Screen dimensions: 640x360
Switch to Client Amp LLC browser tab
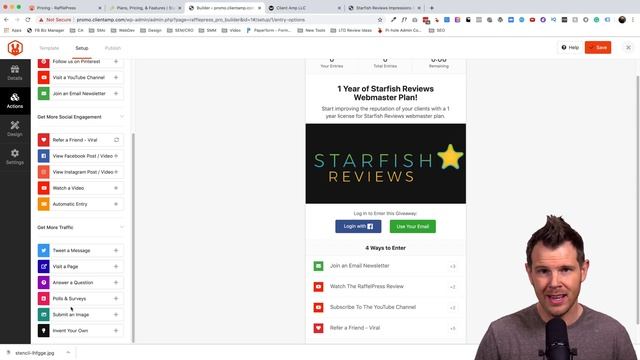coord(304,8)
